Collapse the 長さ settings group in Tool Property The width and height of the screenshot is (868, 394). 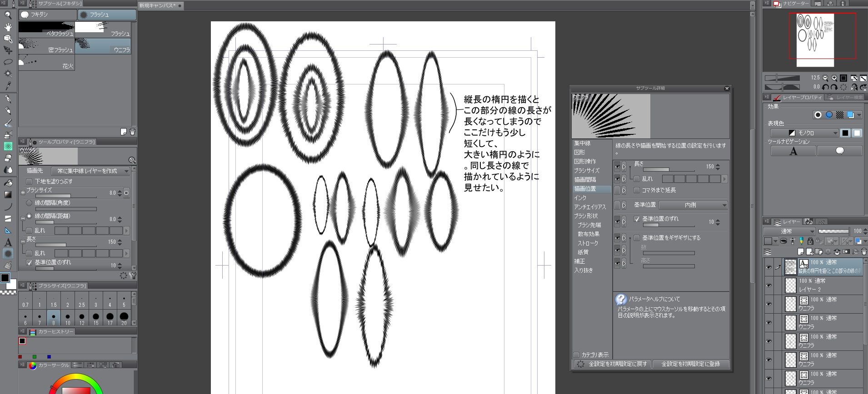[x=23, y=241]
